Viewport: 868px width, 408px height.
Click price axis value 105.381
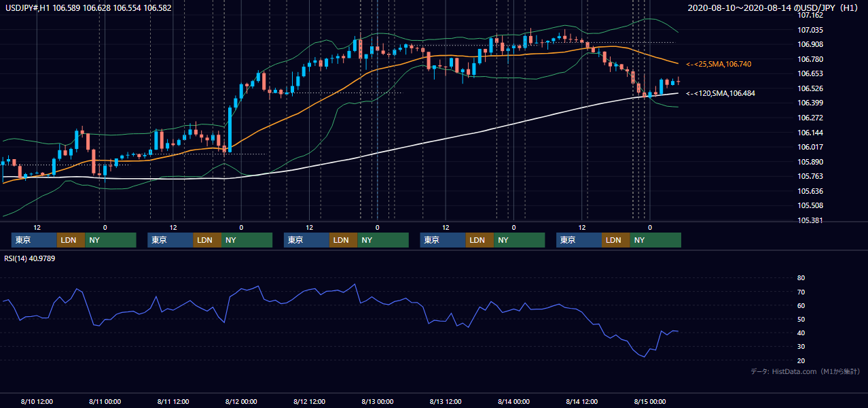810,220
